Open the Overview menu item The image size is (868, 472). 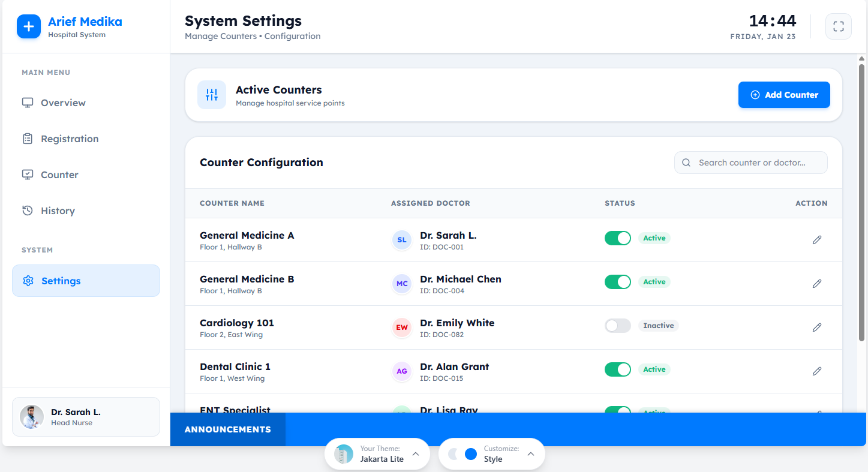click(x=63, y=103)
